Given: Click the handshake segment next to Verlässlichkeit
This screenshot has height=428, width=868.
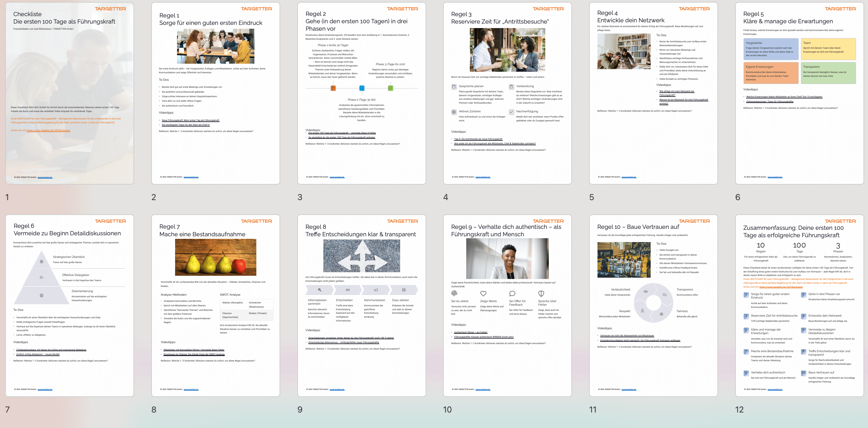Looking at the screenshot, I should pyautogui.click(x=645, y=292).
